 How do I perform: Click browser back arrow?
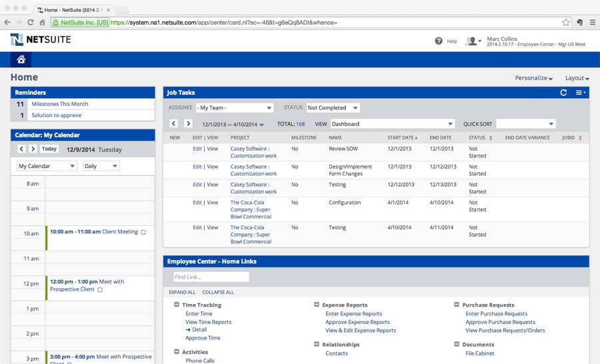pos(7,23)
